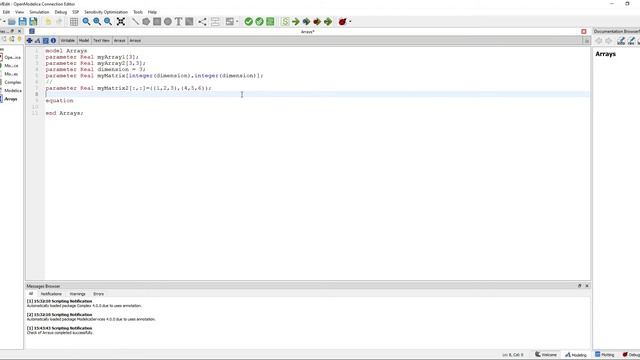Close the Messages Browser panel
The height and width of the screenshot is (360, 640).
(587, 286)
